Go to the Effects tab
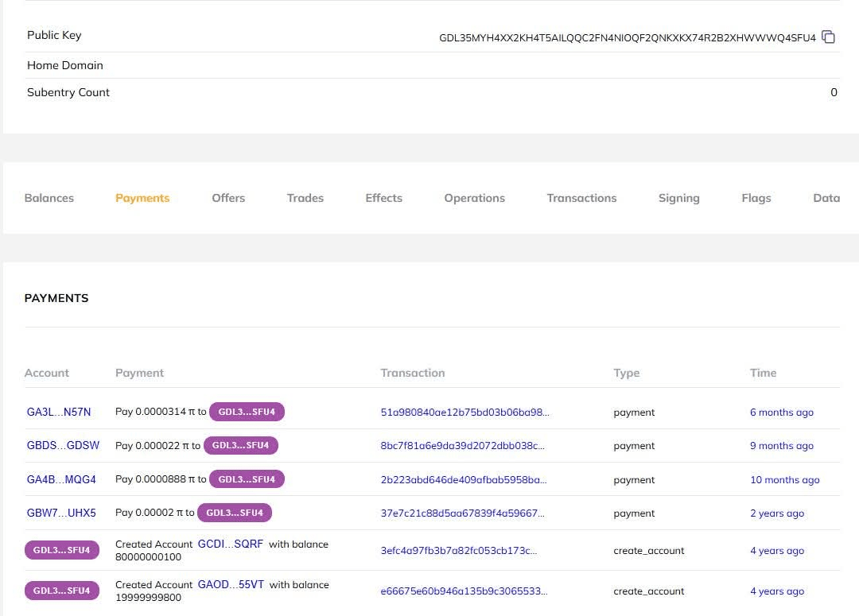This screenshot has width=859, height=616. (x=383, y=198)
